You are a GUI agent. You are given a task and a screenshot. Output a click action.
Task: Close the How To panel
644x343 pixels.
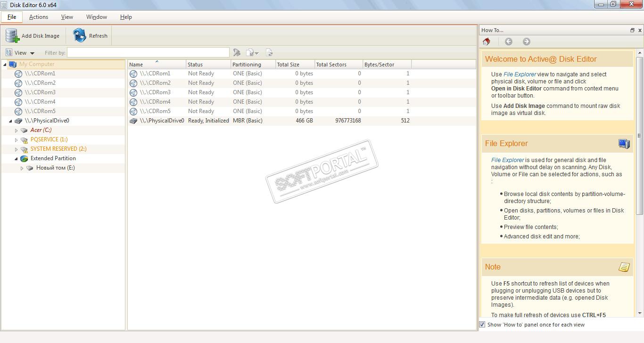click(x=640, y=30)
